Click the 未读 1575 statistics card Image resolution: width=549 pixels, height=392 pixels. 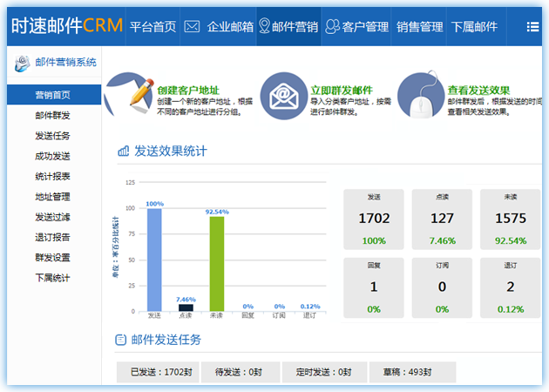pos(510,219)
